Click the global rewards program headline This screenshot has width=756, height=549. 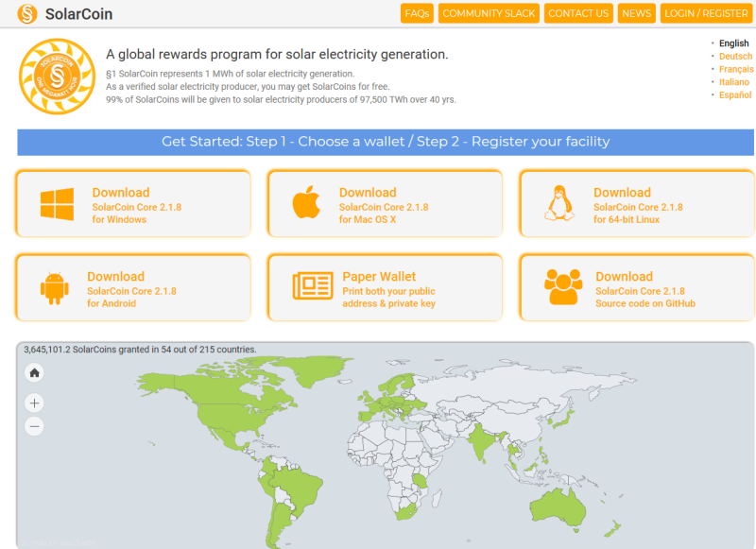(x=277, y=55)
